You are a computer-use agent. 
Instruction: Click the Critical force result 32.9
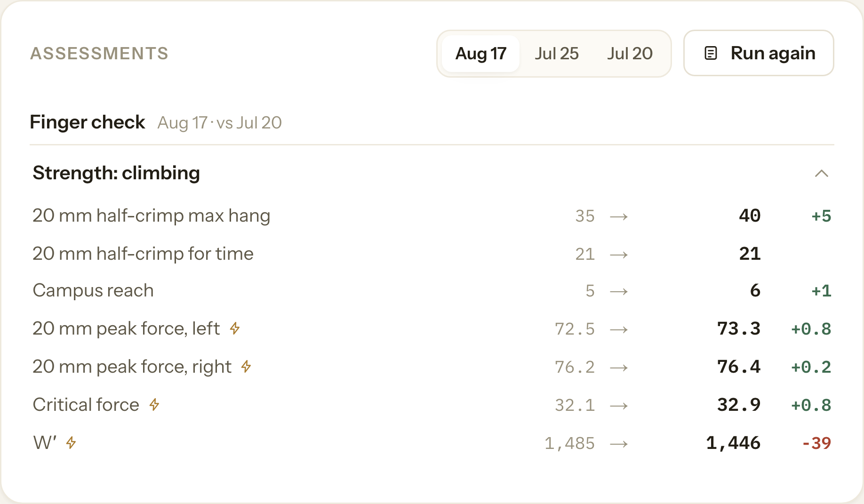(739, 405)
